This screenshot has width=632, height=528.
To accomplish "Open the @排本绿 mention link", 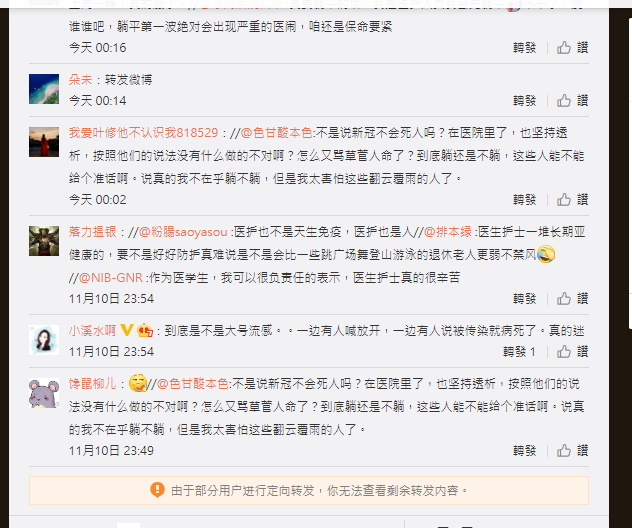I will point(448,232).
